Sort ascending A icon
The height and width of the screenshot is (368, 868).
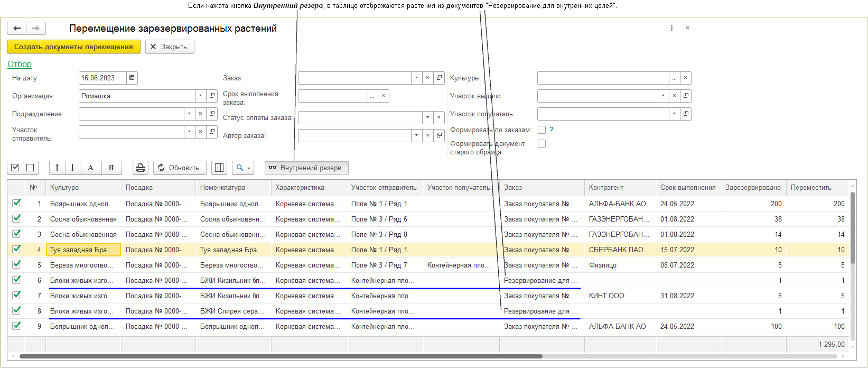click(x=91, y=168)
